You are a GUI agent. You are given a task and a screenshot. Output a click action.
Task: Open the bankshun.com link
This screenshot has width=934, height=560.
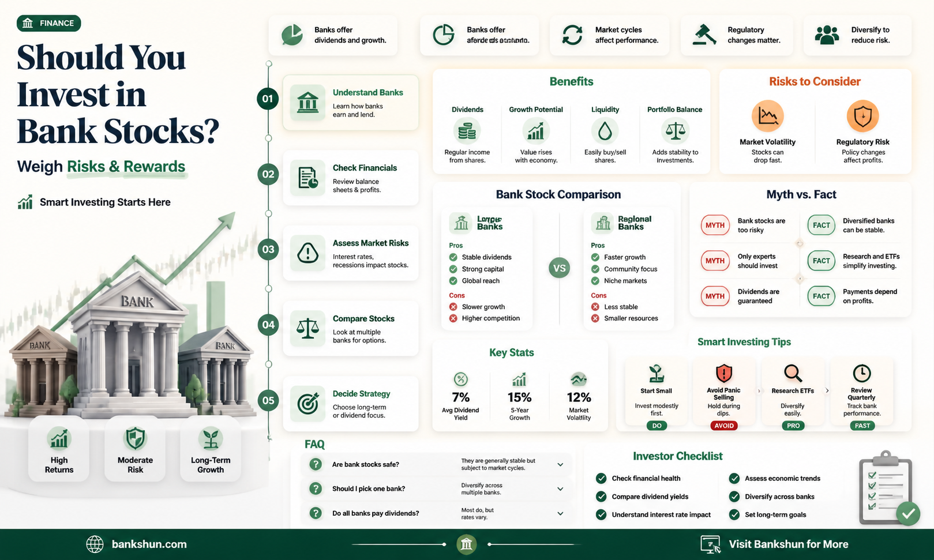(x=149, y=544)
